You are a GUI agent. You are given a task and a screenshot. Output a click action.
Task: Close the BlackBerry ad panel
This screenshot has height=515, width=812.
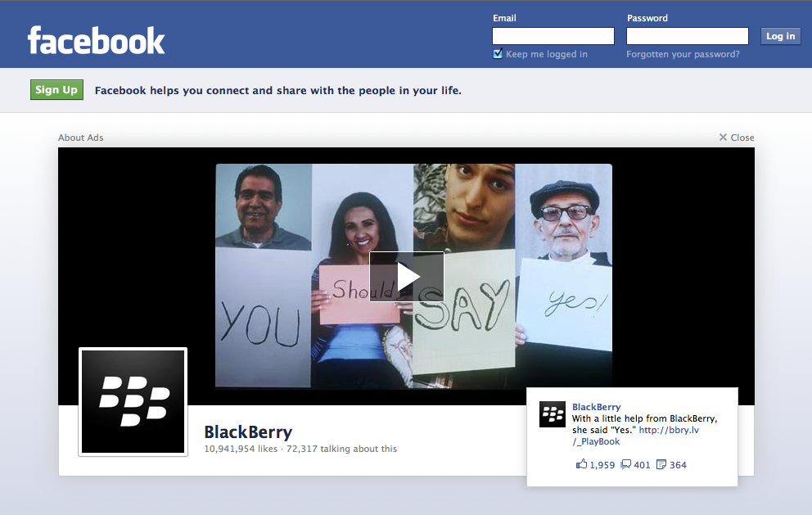737,138
